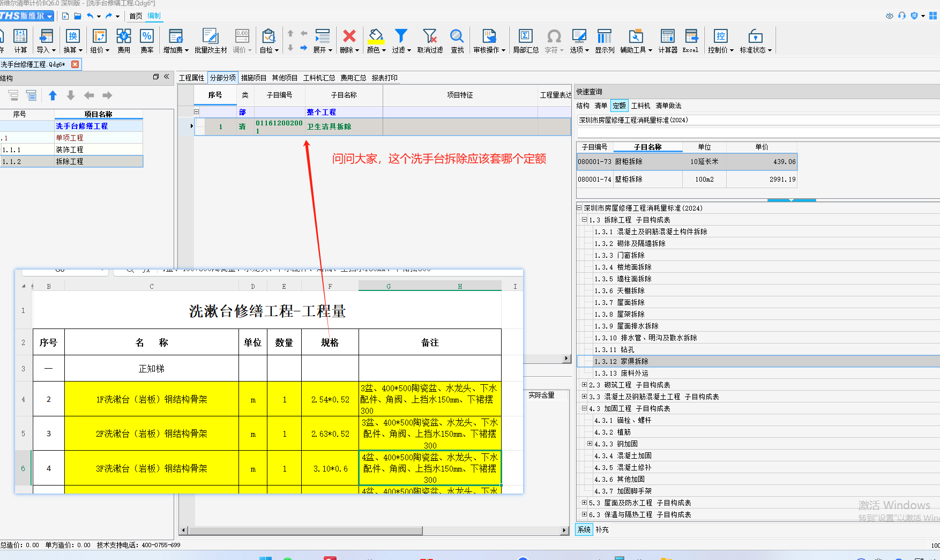940x560 pixels.
Task: Click the 局部汇总 partial summary icon
Action: [x=526, y=41]
